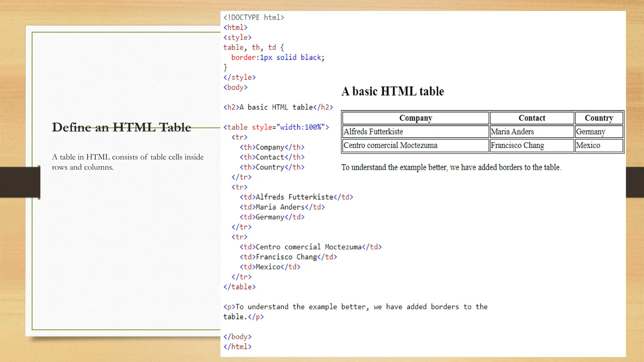Image resolution: width=644 pixels, height=362 pixels.
Task: Click the opening '<body>' tag line
Action: 236,87
